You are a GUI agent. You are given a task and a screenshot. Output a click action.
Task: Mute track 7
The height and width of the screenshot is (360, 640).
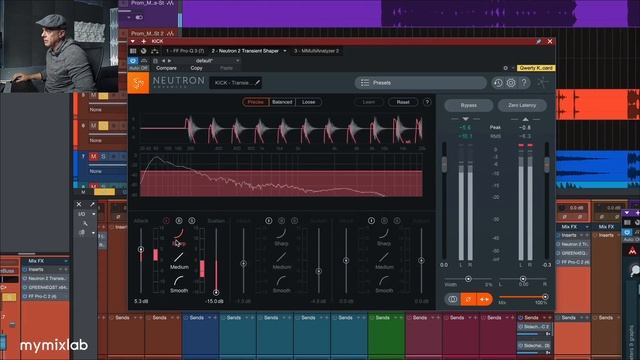(x=93, y=156)
